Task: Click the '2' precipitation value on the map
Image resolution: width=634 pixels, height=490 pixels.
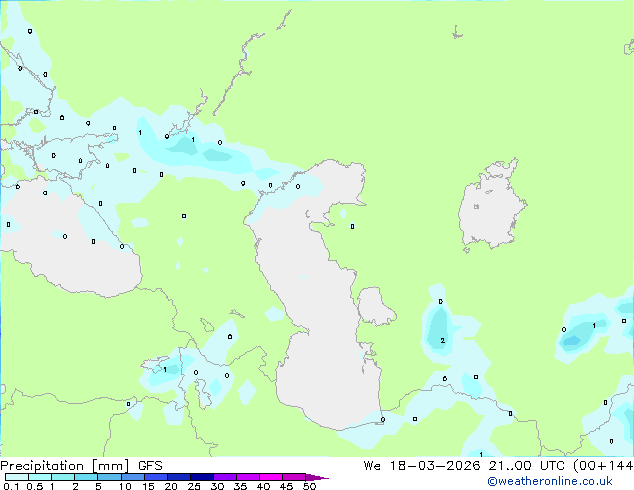Action: (x=443, y=340)
